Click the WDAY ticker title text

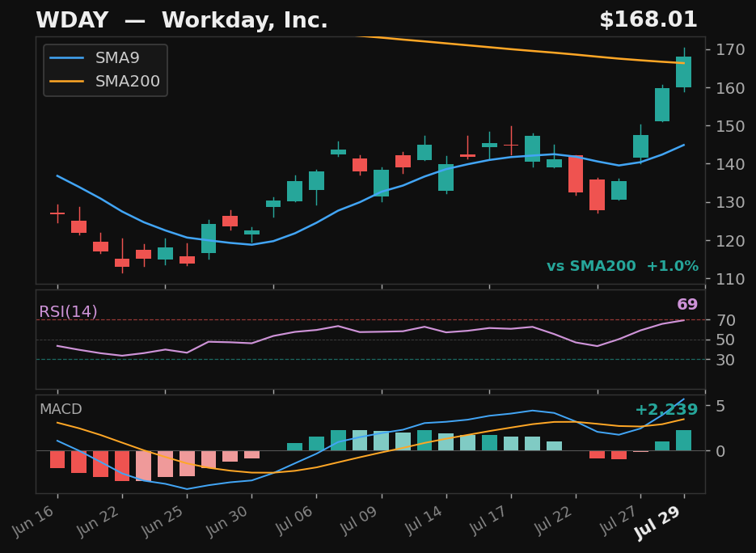tap(72, 20)
